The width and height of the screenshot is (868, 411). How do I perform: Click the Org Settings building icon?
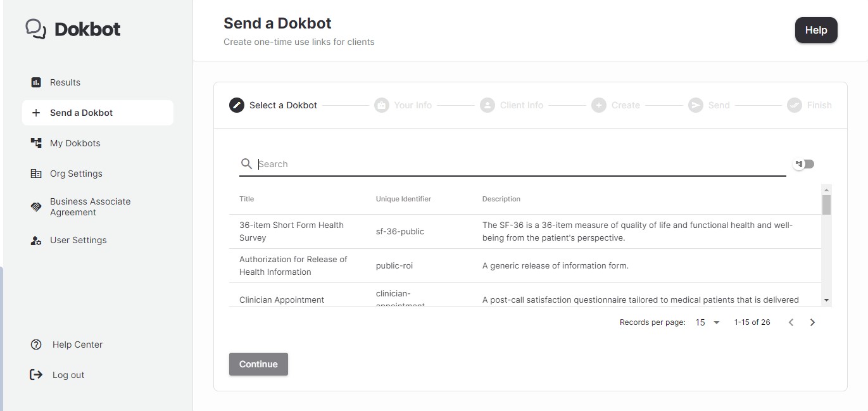pos(36,174)
